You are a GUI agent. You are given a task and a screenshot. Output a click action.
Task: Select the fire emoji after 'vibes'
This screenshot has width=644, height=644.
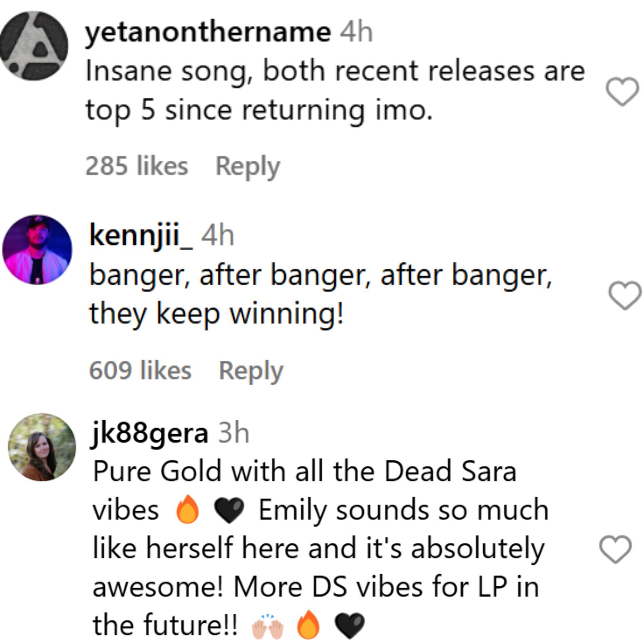click(187, 509)
